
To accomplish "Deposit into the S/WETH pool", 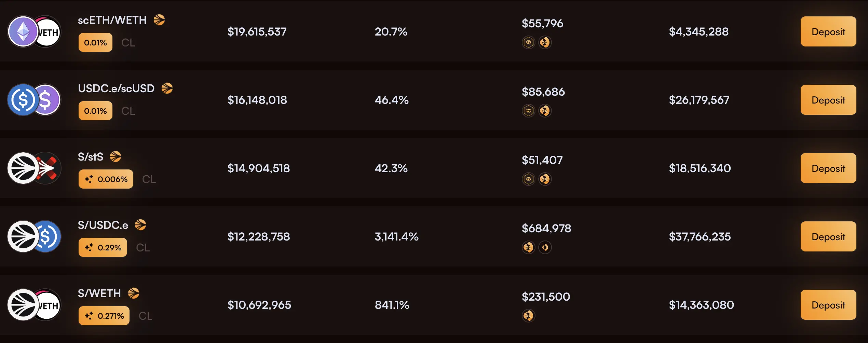I will point(828,305).
